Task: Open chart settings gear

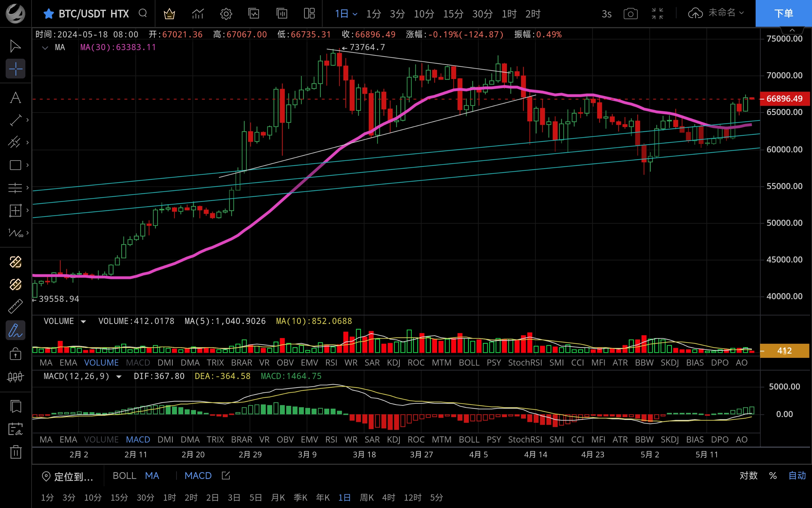Action: [226, 14]
